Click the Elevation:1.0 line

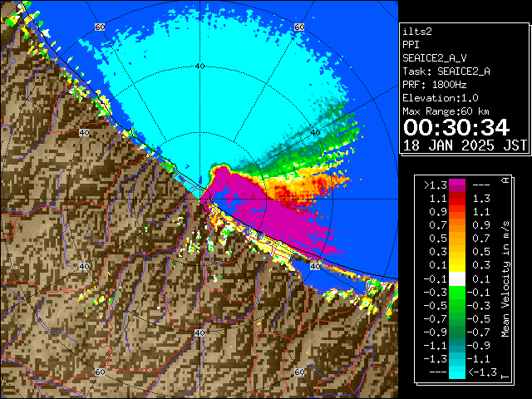tap(441, 98)
